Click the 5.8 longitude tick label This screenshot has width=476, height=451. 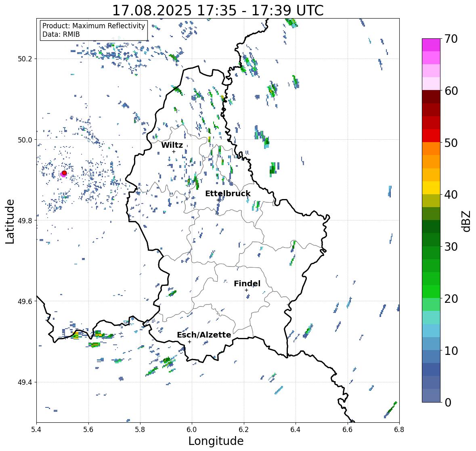pos(140,429)
